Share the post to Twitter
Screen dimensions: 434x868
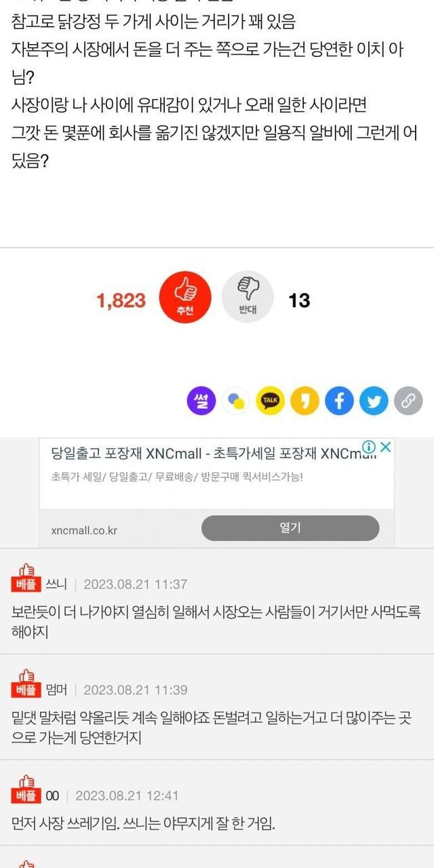point(374,401)
